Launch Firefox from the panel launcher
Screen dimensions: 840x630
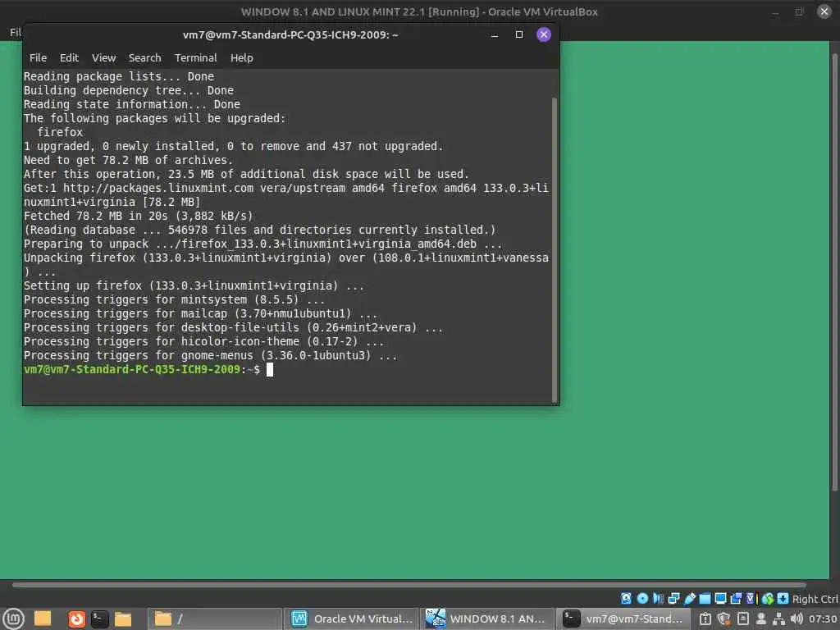76,619
